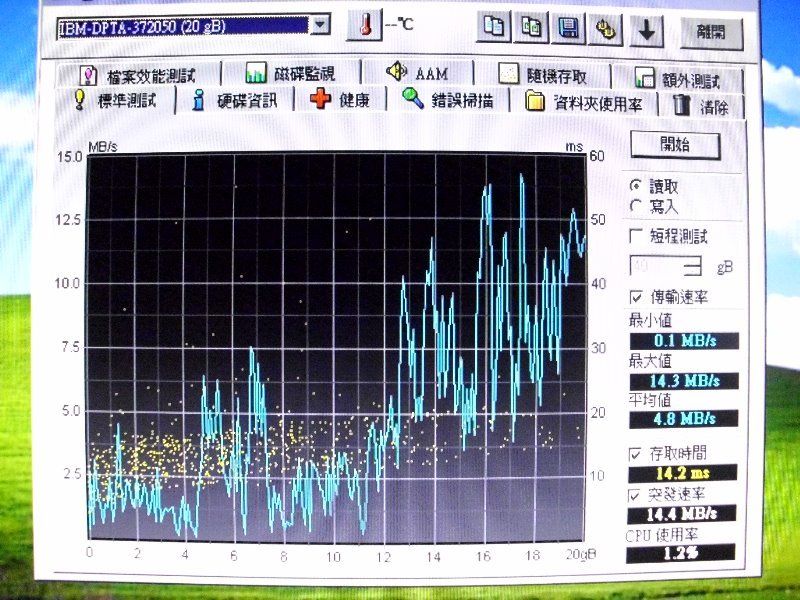
Task: Click the speaker icon on AAM tab
Action: click(x=396, y=71)
